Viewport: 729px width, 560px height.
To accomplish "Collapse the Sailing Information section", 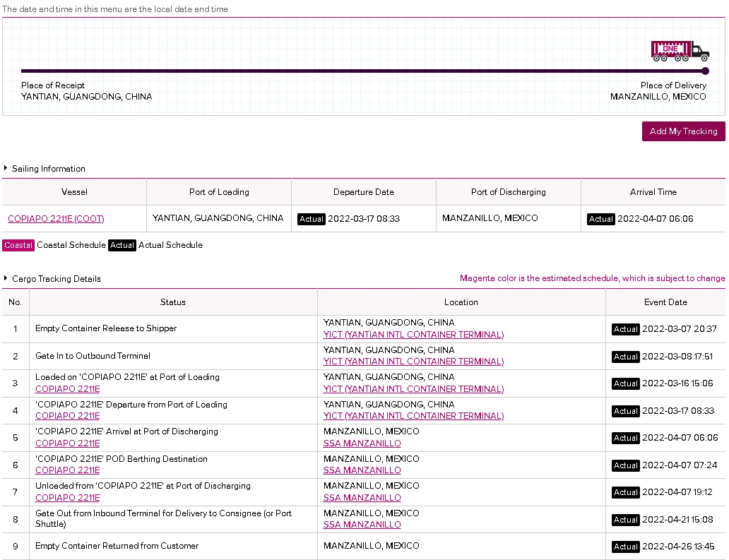I will (x=6, y=169).
